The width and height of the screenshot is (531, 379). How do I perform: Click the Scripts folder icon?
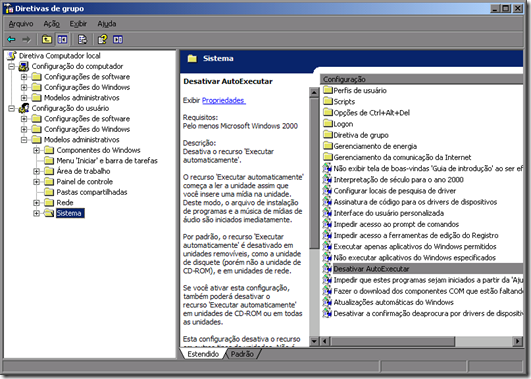click(327, 101)
